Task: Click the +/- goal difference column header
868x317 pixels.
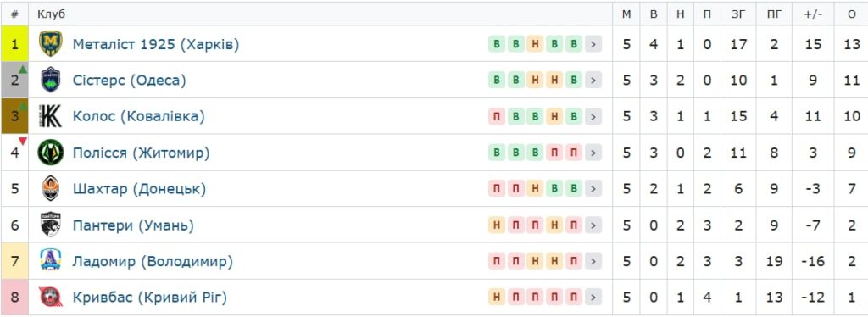Action: pyautogui.click(x=813, y=14)
